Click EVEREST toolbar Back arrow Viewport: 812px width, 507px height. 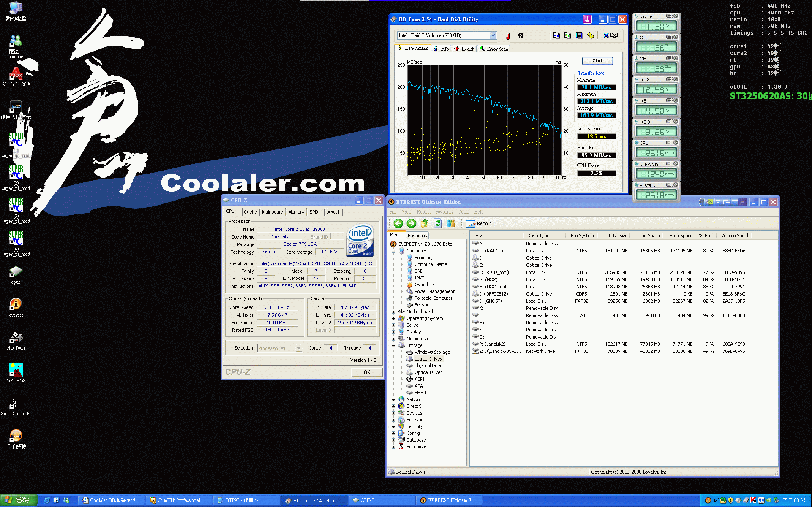pyautogui.click(x=398, y=223)
